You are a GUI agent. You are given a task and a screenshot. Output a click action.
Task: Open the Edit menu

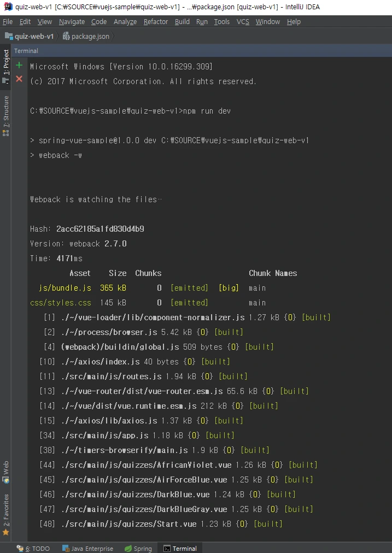pyautogui.click(x=25, y=22)
